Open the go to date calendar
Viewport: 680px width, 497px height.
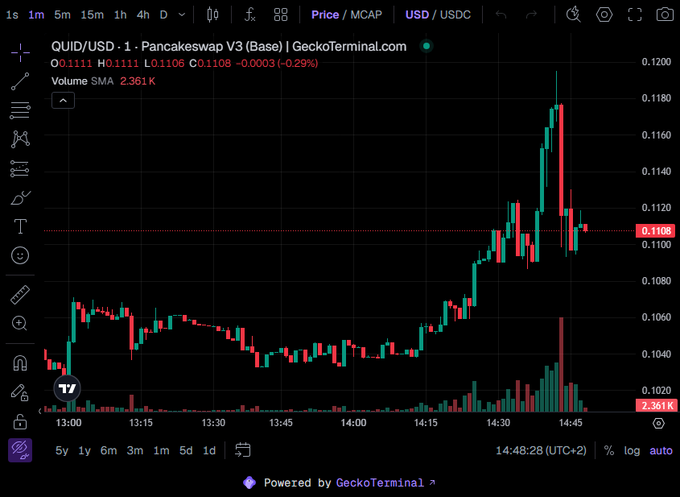click(x=243, y=450)
